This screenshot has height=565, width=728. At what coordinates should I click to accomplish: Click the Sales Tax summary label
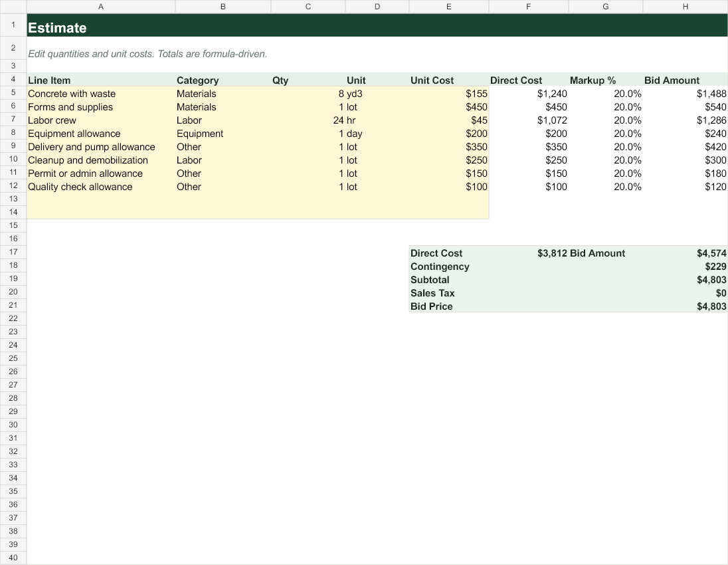[x=448, y=293]
